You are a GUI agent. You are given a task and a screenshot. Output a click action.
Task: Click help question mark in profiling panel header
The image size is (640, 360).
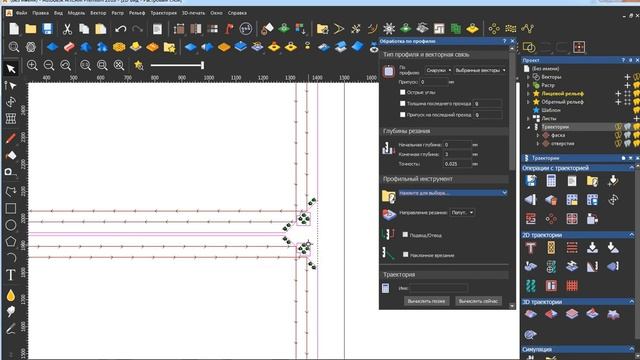pos(504,41)
